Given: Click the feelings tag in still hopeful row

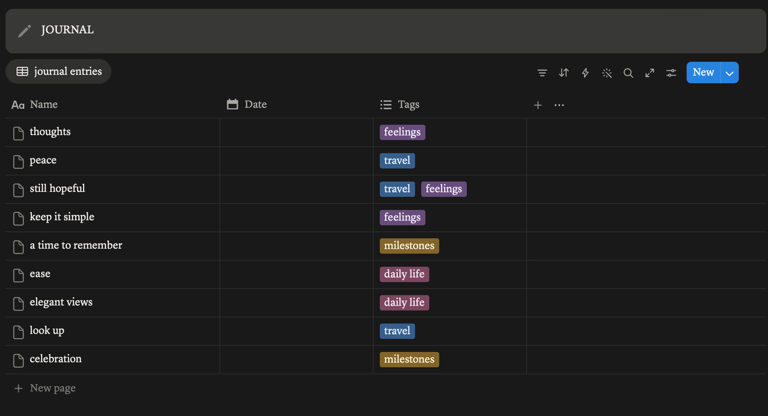Looking at the screenshot, I should (x=444, y=189).
